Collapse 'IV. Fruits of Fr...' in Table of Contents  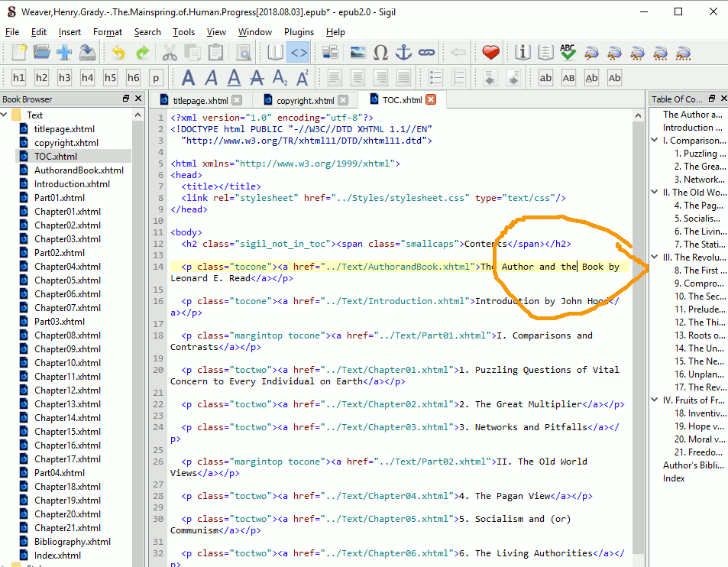[x=655, y=400]
